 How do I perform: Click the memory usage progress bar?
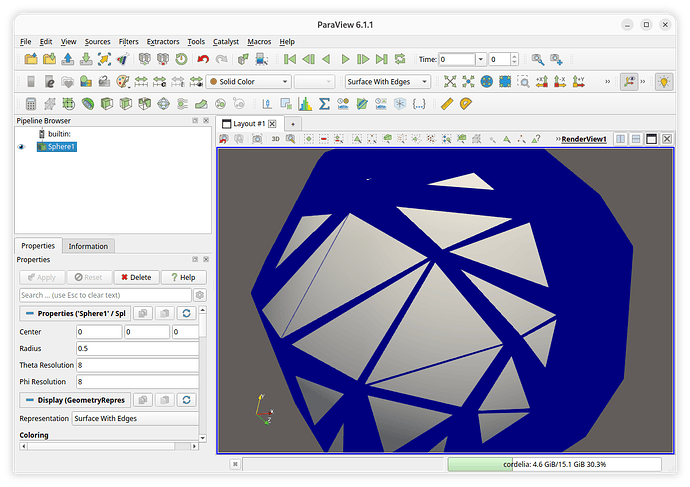click(x=554, y=464)
